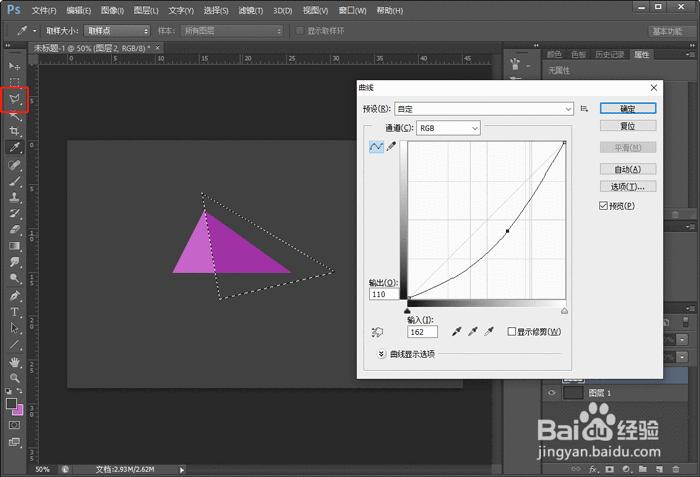
Task: Click the add layer mask icon
Action: pyautogui.click(x=609, y=469)
